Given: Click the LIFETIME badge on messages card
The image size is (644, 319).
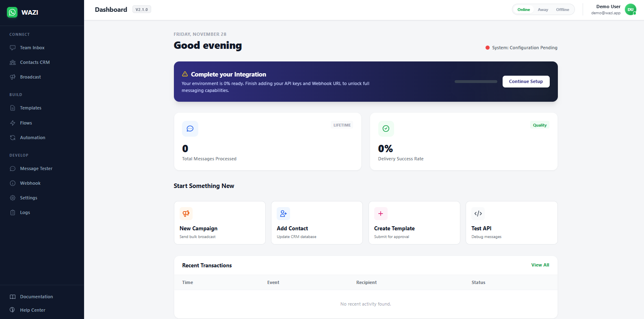Looking at the screenshot, I should pyautogui.click(x=342, y=125).
